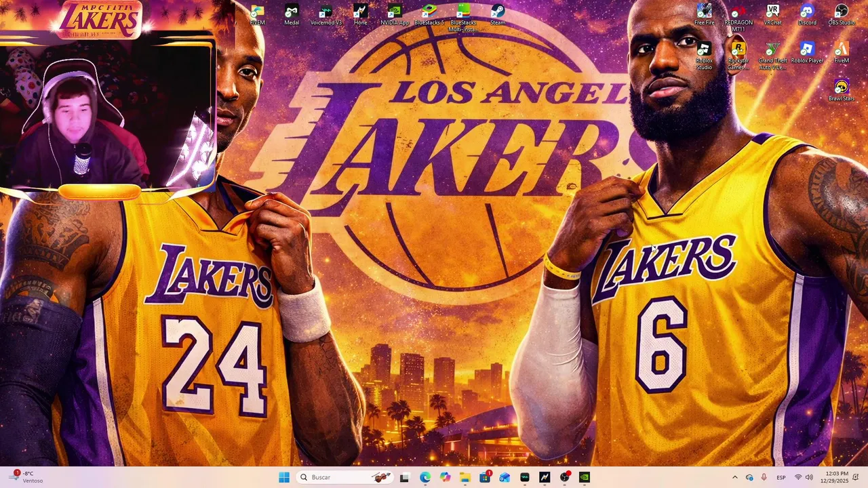The width and height of the screenshot is (868, 488).
Task: Select the Free Fire desktop icon
Action: 705,15
